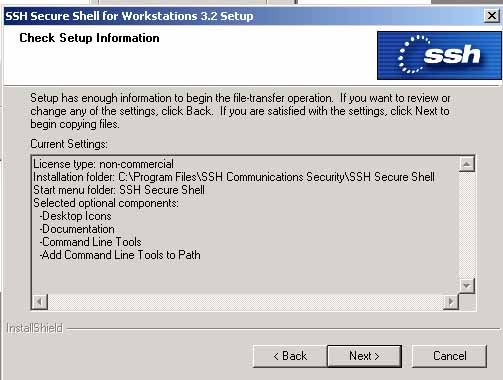
Task: Click the Documentation component entry
Action: point(77,229)
